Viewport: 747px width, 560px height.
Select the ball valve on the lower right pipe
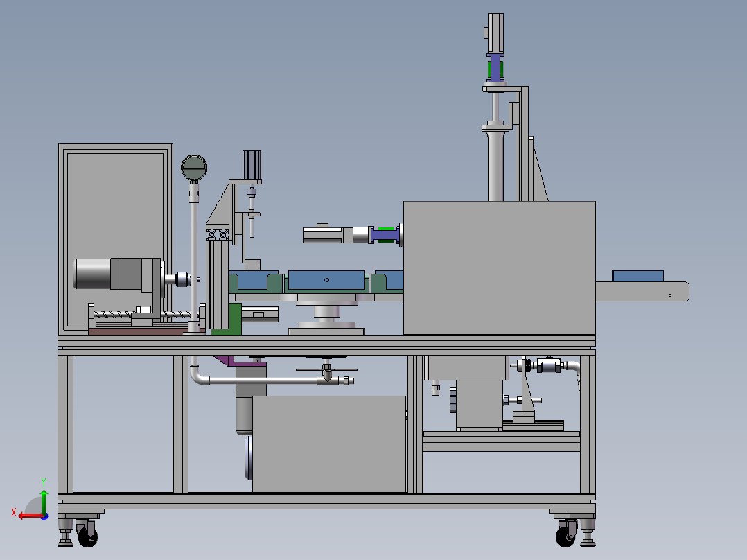coord(549,365)
